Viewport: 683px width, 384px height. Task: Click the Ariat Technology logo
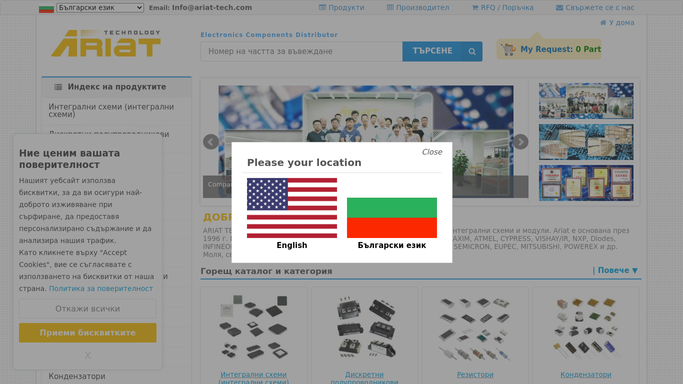[106, 43]
